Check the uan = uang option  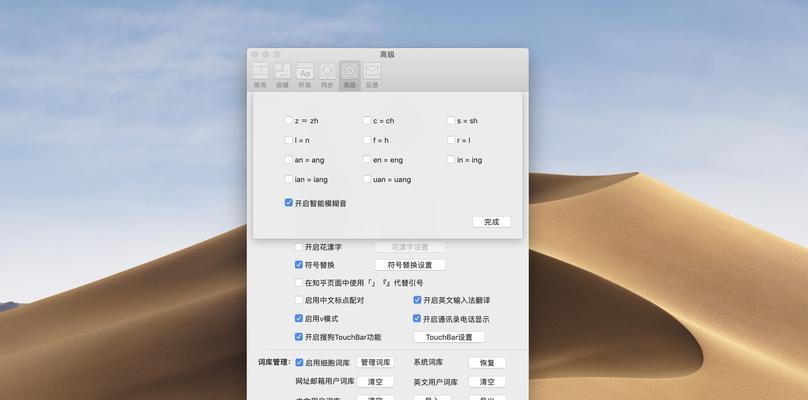pyautogui.click(x=367, y=179)
